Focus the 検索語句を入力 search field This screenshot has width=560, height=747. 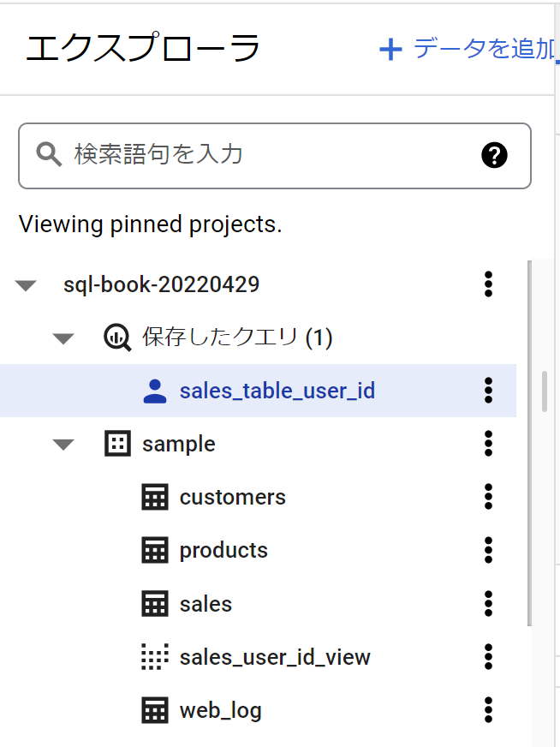[275, 156]
